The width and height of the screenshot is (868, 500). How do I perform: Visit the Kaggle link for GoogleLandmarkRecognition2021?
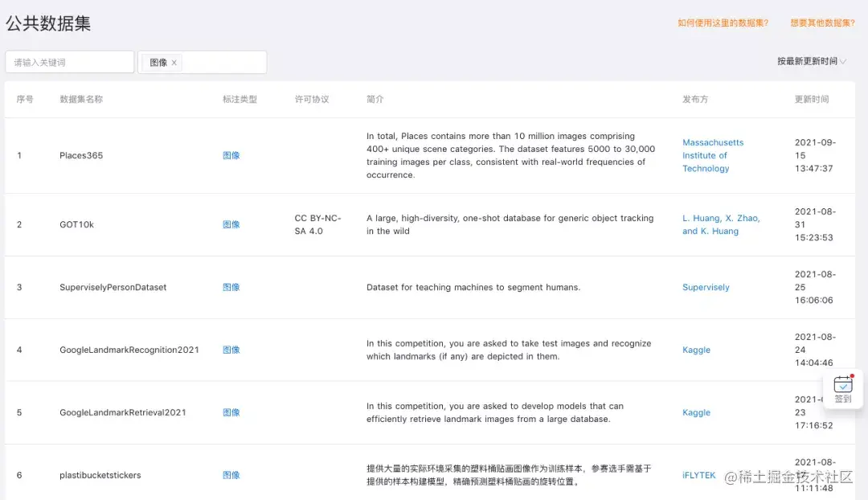[696, 350]
